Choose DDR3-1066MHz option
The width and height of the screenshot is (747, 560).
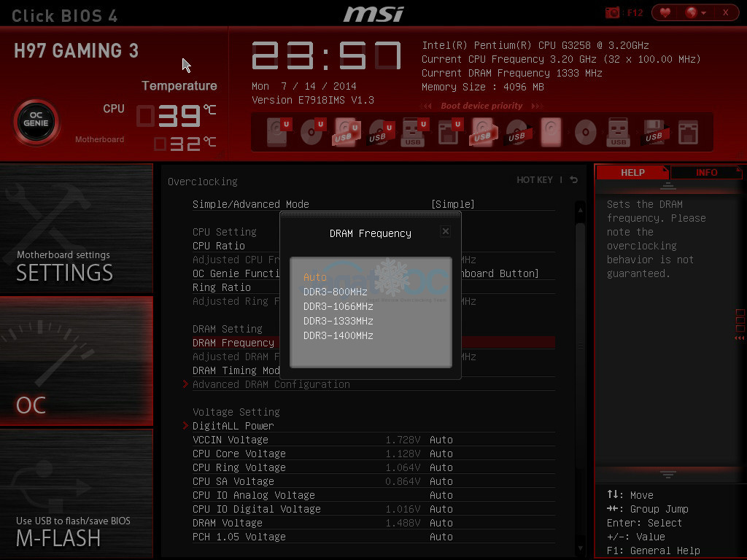(338, 306)
